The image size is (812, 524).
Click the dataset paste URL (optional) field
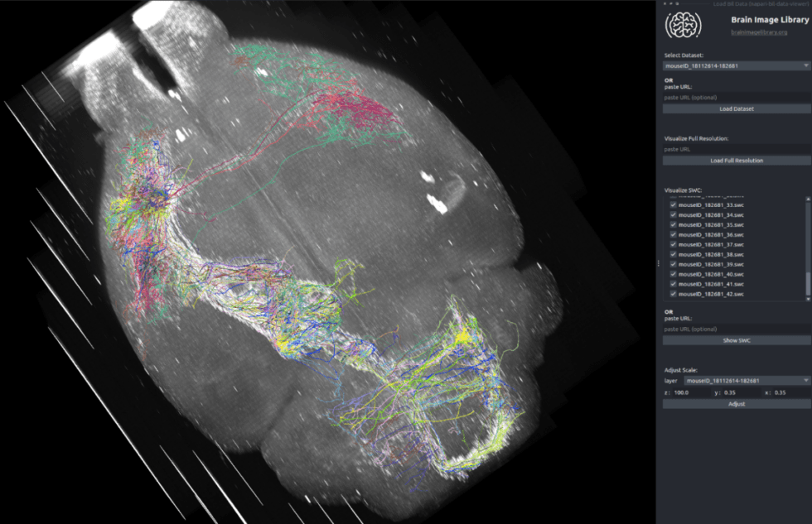click(x=737, y=97)
